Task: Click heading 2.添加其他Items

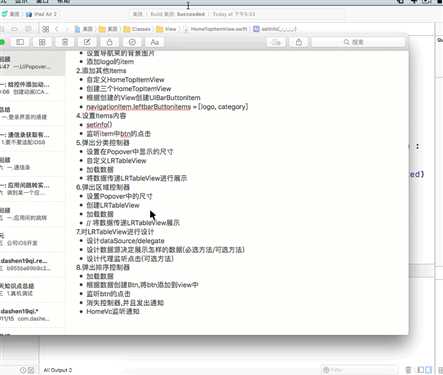Action: (x=101, y=71)
